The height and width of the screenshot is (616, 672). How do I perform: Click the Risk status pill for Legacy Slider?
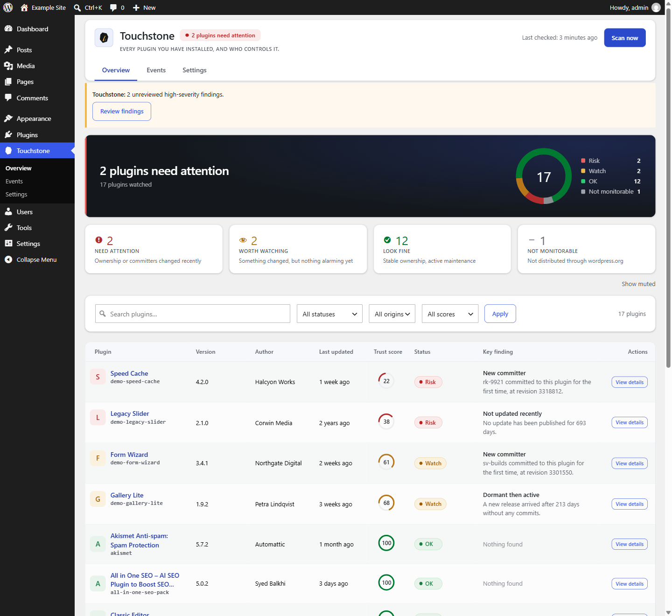pyautogui.click(x=428, y=423)
